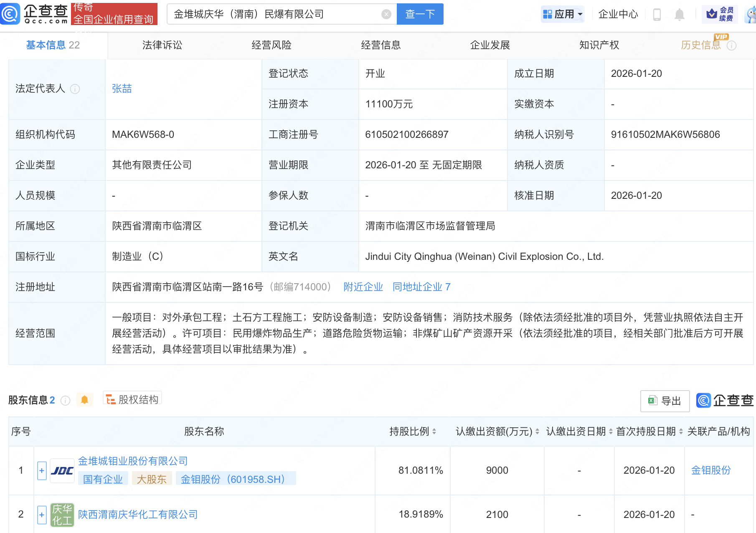This screenshot has height=533, width=756.
Task: Clear the search box with the x icon
Action: (386, 14)
